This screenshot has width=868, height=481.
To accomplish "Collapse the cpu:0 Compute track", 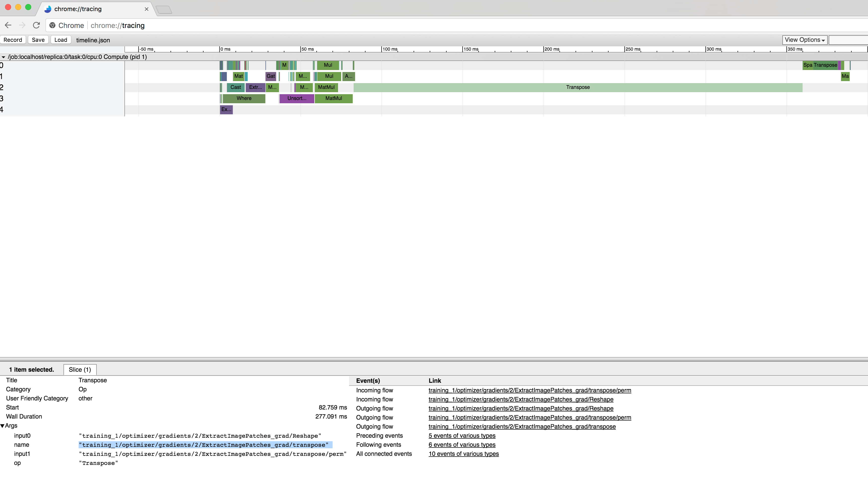I will [3, 57].
